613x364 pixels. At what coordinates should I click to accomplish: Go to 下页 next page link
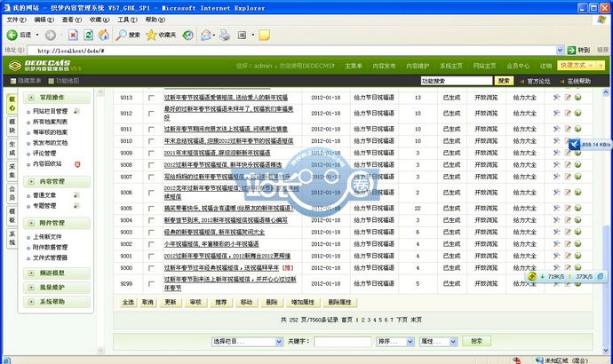402,320
